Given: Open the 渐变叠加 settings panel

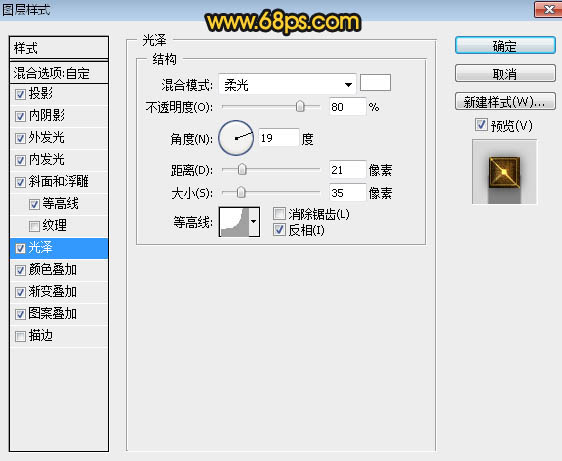Looking at the screenshot, I should click(53, 292).
